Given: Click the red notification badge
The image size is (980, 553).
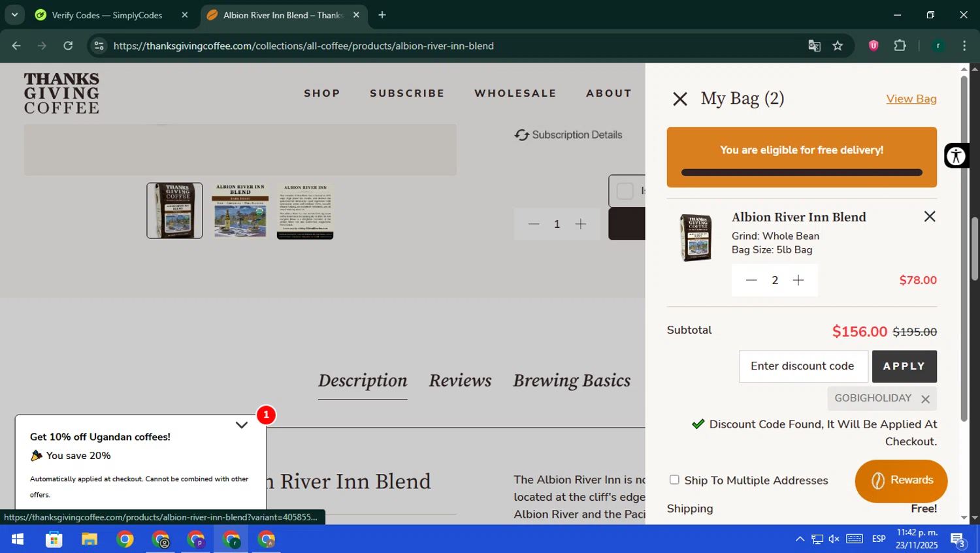Looking at the screenshot, I should point(266,415).
